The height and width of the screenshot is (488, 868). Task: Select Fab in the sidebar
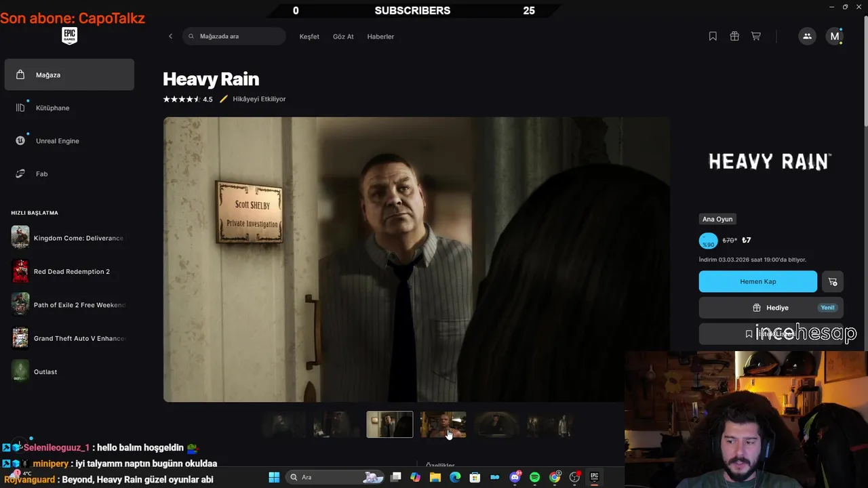(x=69, y=174)
